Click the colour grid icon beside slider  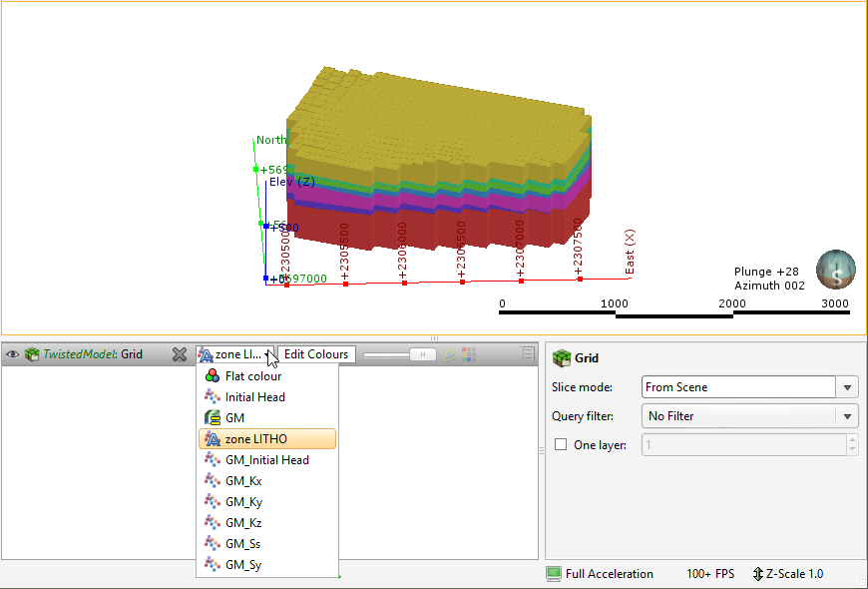pyautogui.click(x=468, y=354)
